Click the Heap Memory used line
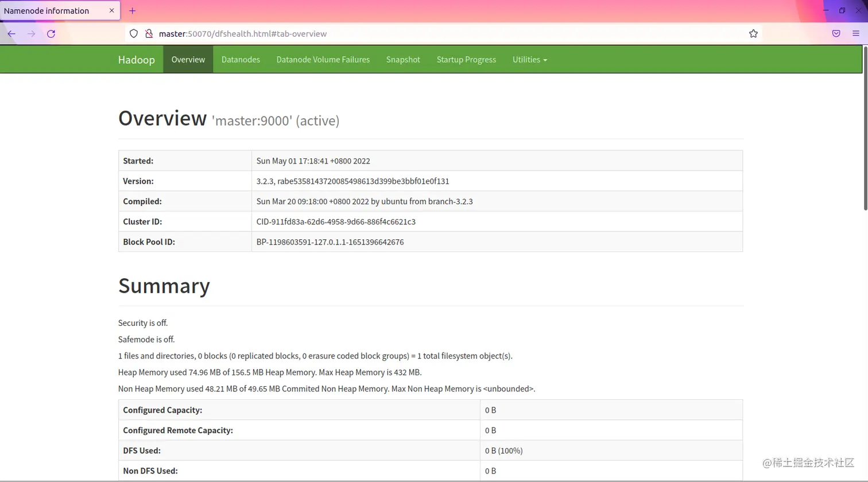The width and height of the screenshot is (868, 482). [270, 372]
